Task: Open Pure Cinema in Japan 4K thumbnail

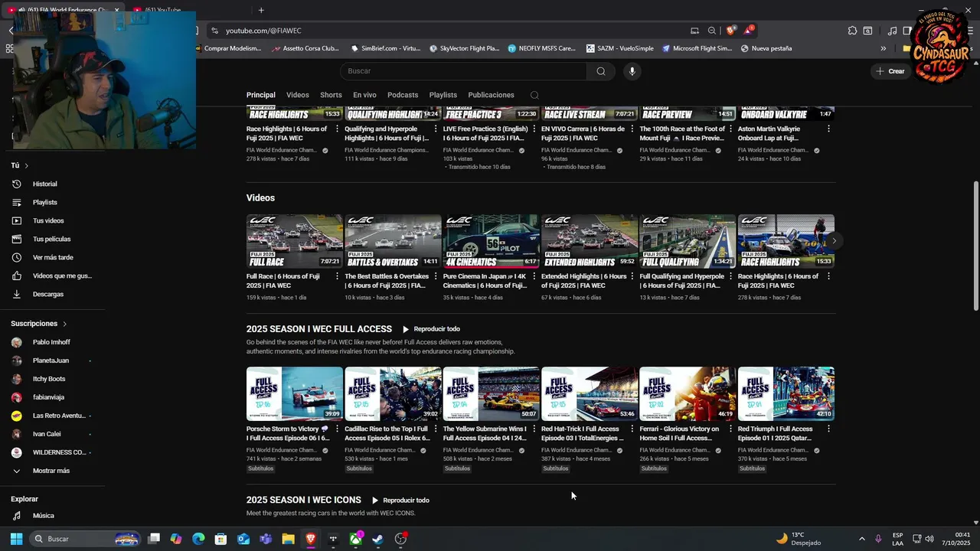Action: [491, 241]
